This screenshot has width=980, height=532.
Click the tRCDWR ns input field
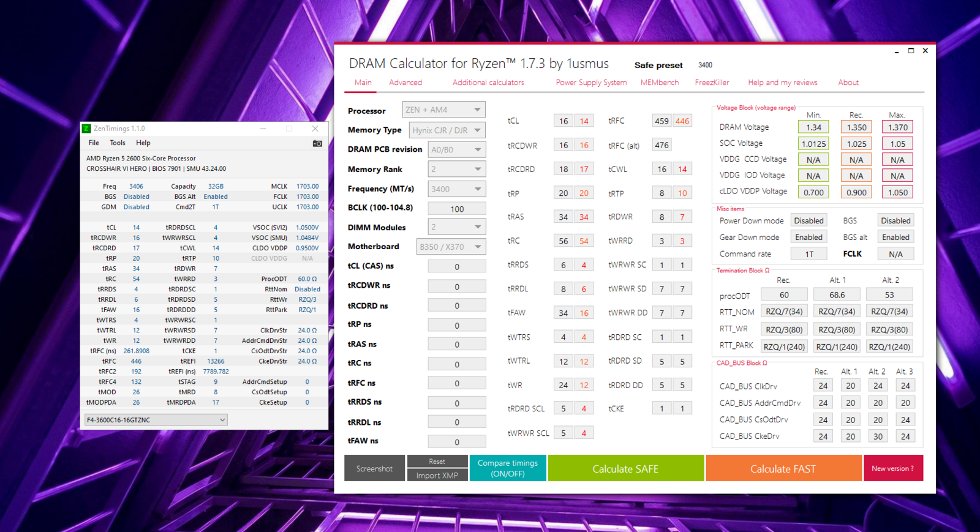[457, 287]
